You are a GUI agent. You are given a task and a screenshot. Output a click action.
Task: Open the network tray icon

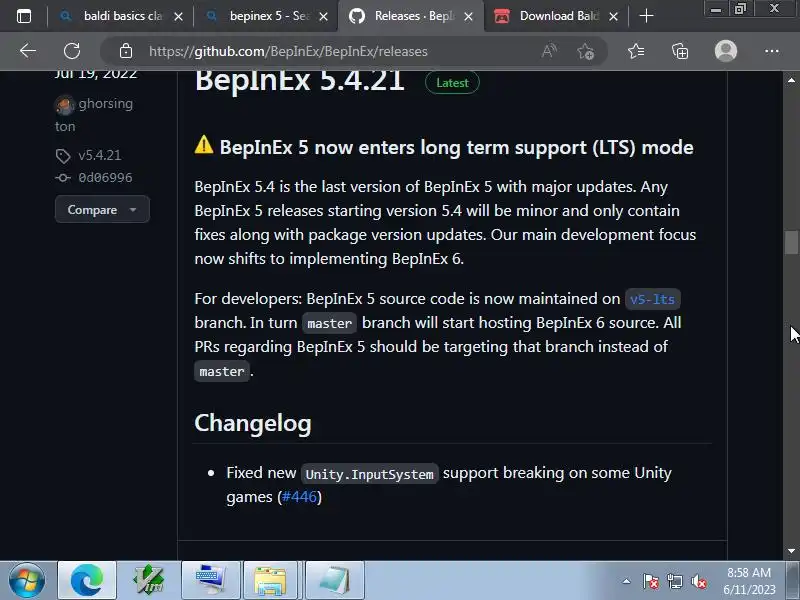coord(675,581)
